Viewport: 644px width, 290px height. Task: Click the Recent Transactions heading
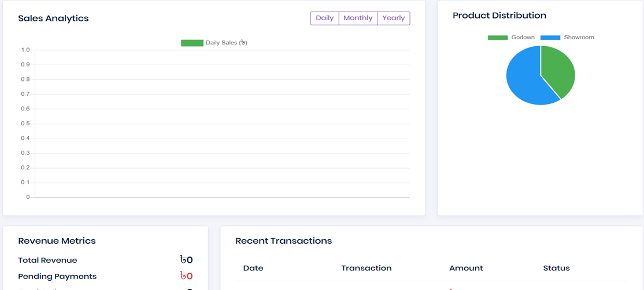[283, 241]
